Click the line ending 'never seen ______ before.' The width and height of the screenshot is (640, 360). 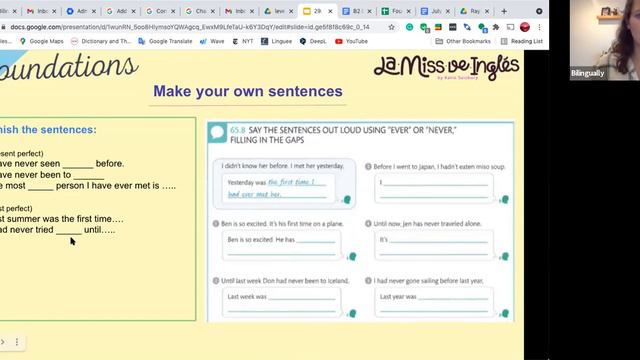click(62, 164)
